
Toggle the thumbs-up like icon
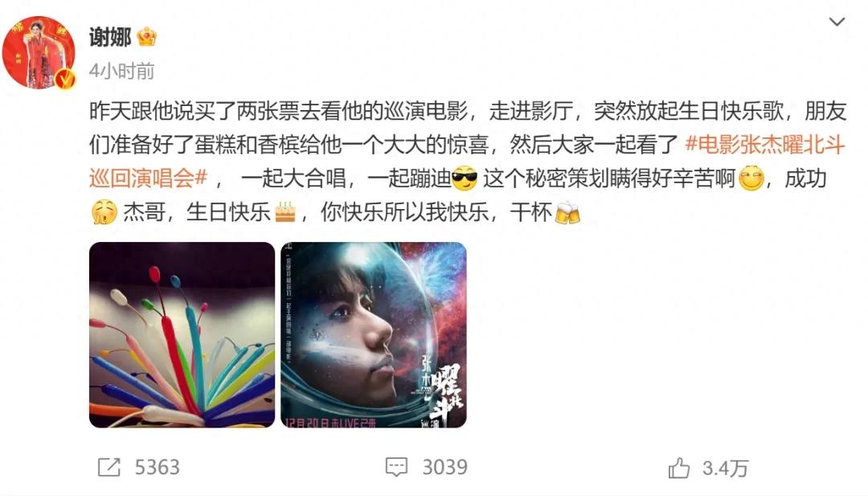point(678,468)
